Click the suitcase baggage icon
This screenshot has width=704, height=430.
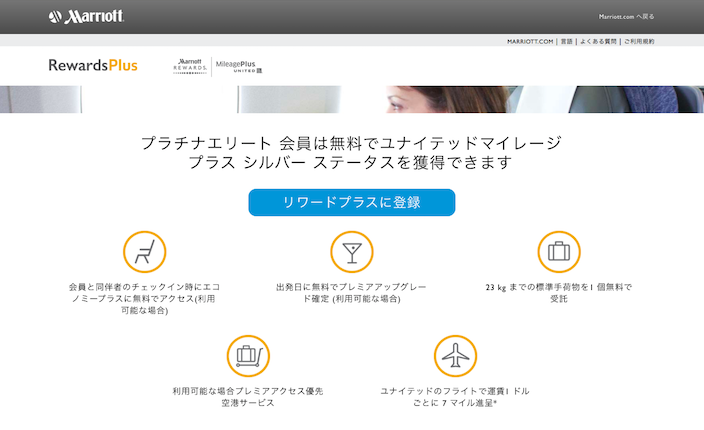559,252
